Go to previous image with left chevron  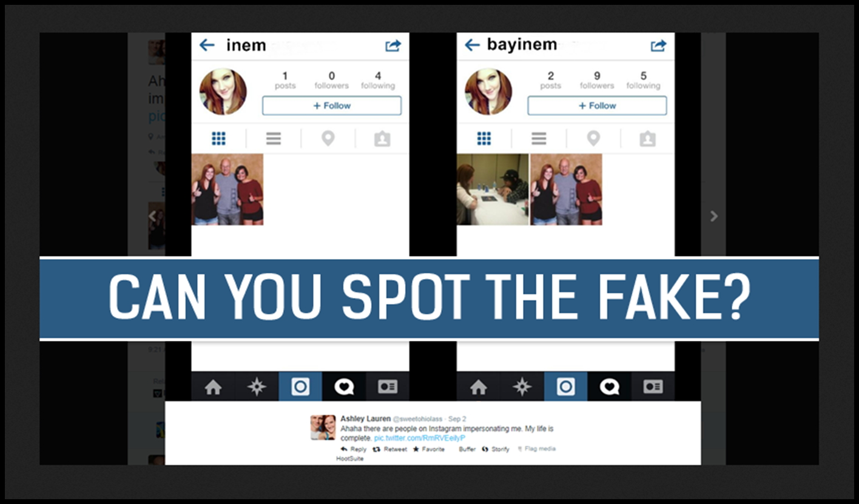coord(153,216)
